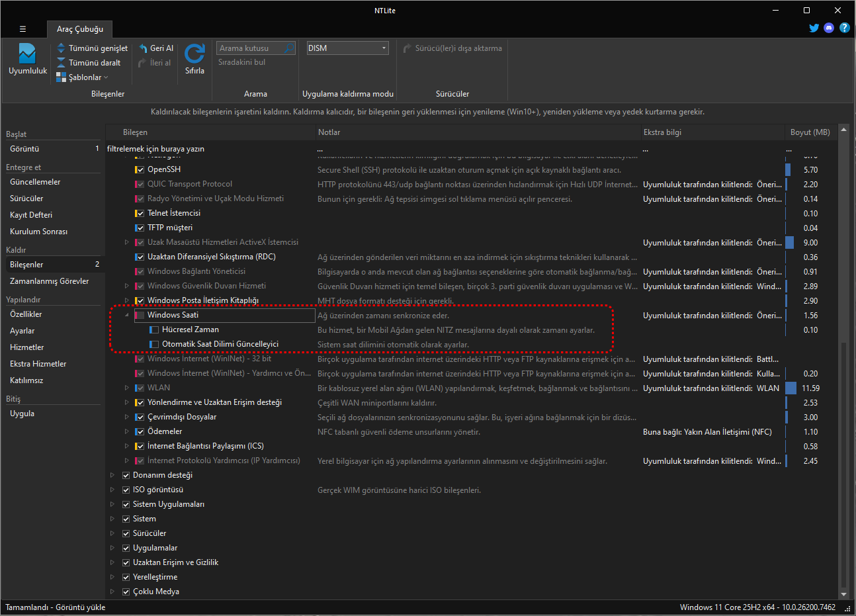Click the blue help question mark icon
The height and width of the screenshot is (616, 856).
click(844, 28)
